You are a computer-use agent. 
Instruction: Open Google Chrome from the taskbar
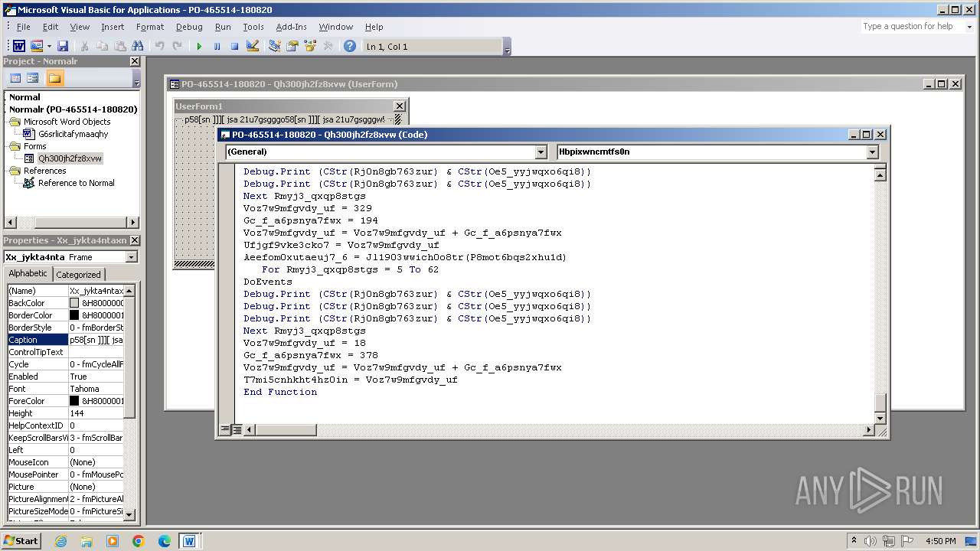(x=139, y=541)
